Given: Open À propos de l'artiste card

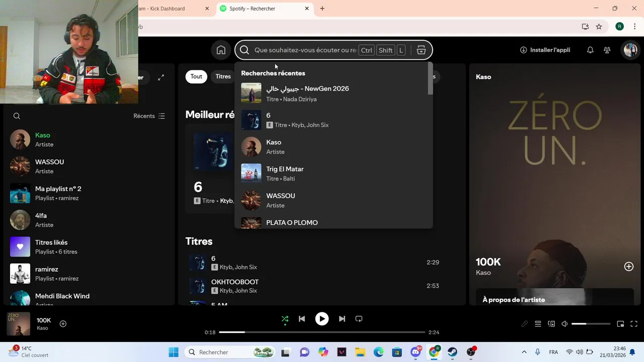Looking at the screenshot, I should coord(554,297).
